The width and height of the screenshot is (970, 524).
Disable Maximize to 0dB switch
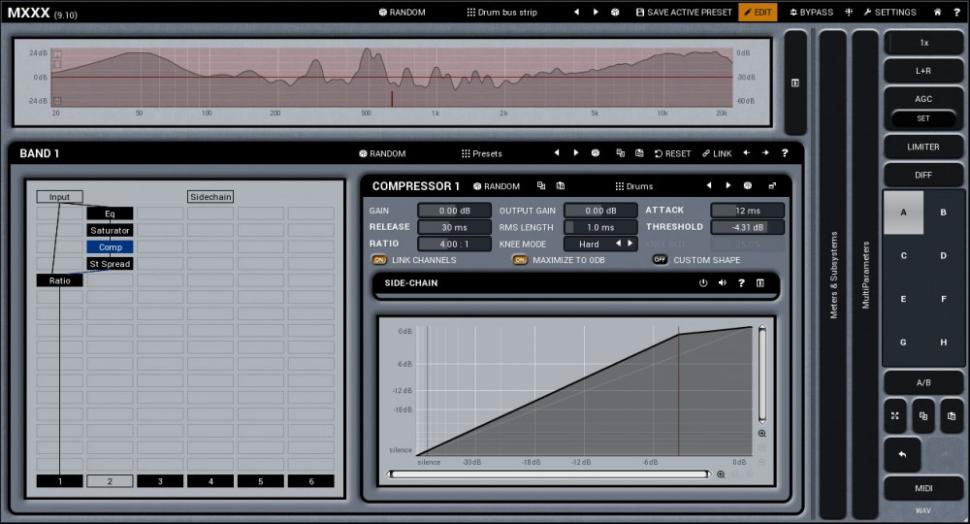pos(520,260)
